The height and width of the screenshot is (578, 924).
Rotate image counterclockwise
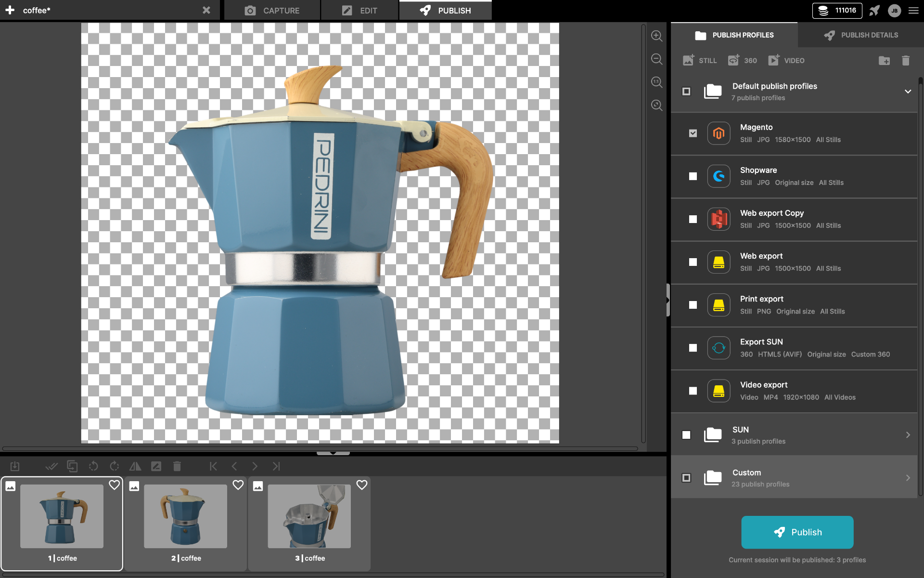coord(93,466)
